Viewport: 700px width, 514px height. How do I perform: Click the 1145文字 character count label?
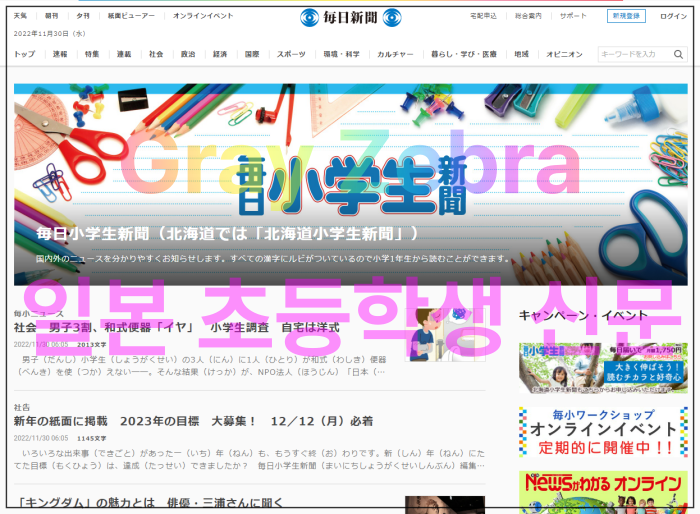coord(92,439)
